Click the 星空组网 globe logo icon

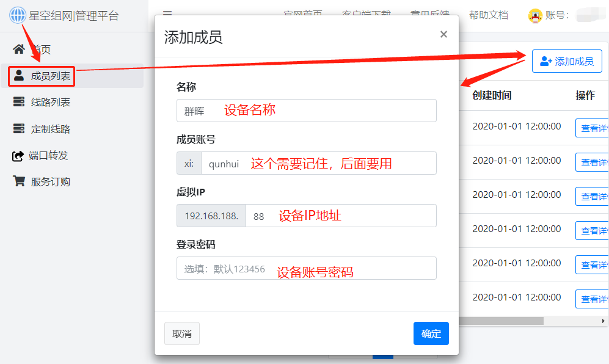click(x=18, y=15)
